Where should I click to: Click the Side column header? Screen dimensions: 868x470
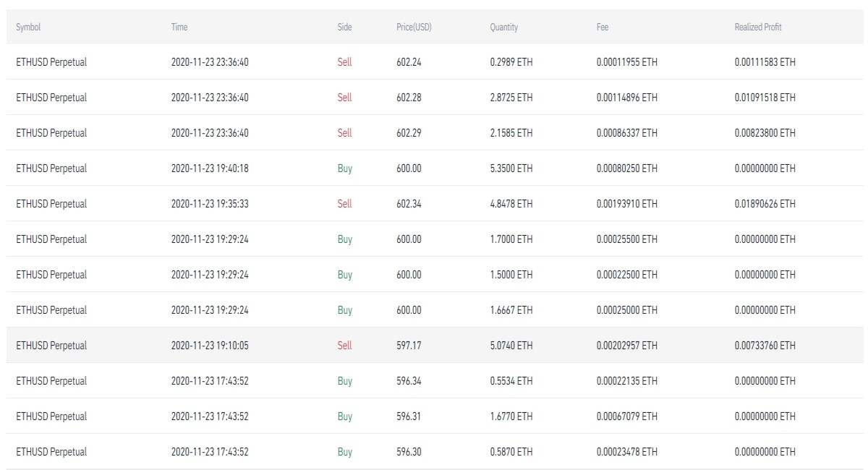(344, 27)
